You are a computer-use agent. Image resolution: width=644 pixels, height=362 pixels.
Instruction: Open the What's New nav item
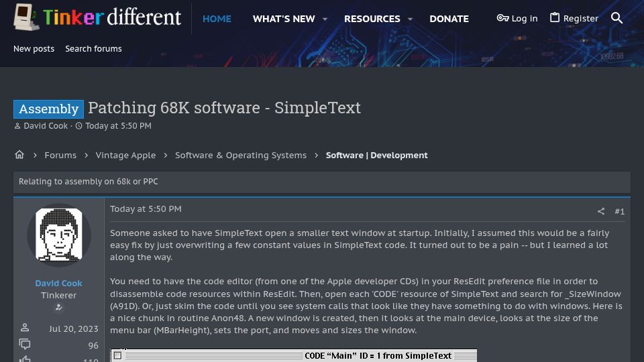pos(284,19)
